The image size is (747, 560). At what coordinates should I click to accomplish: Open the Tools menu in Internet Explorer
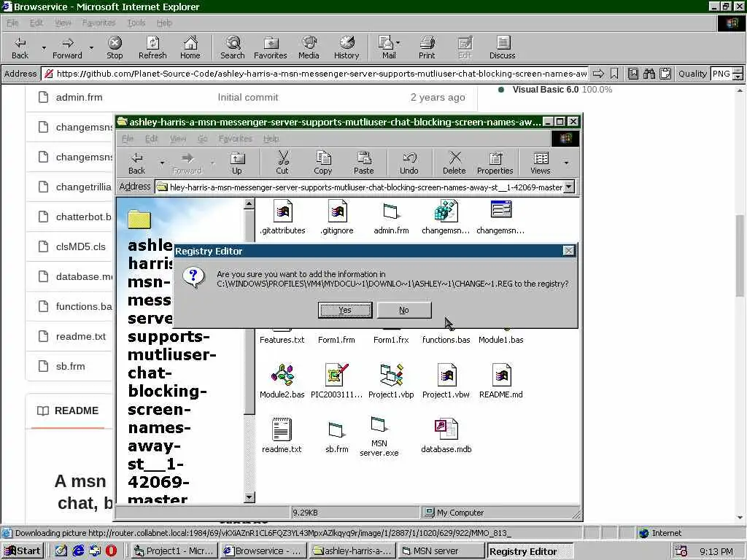(136, 23)
